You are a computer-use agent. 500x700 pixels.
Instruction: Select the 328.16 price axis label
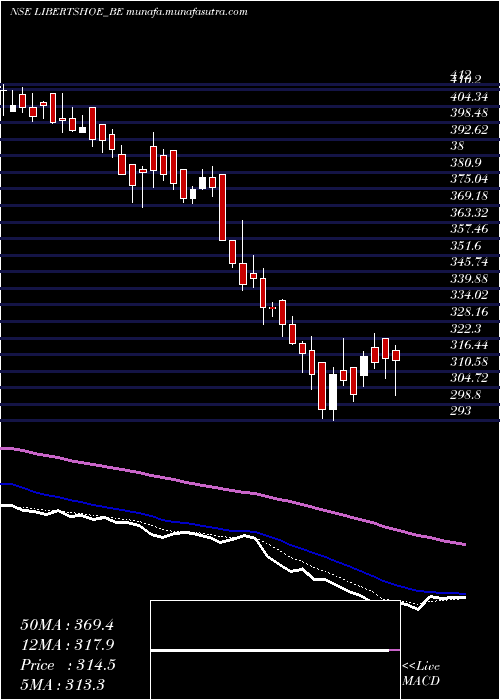click(468, 312)
